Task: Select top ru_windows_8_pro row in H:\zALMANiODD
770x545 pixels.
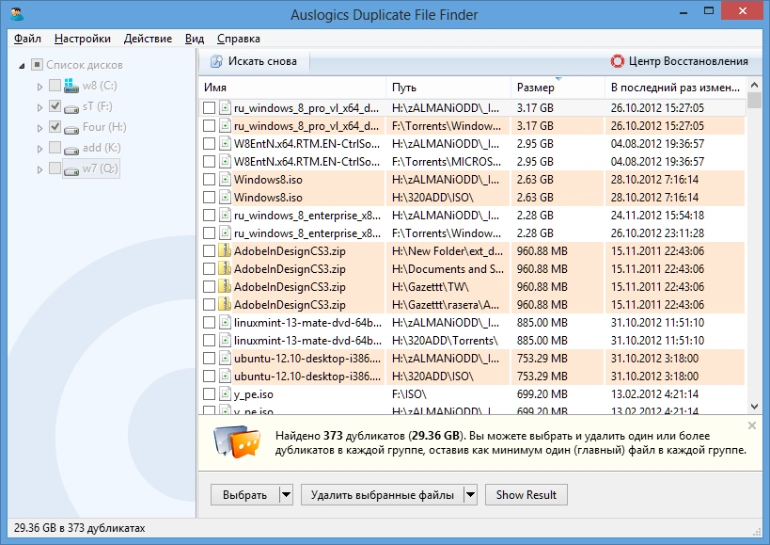Action: pos(472,108)
